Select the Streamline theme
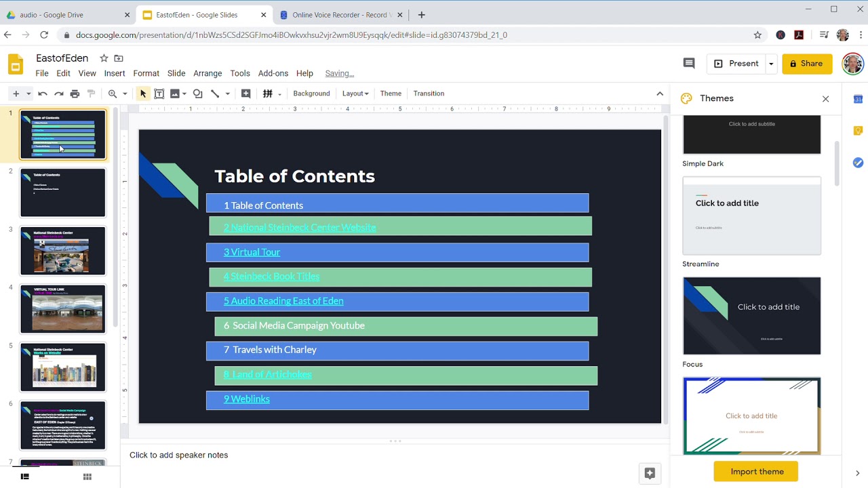 [x=751, y=216]
